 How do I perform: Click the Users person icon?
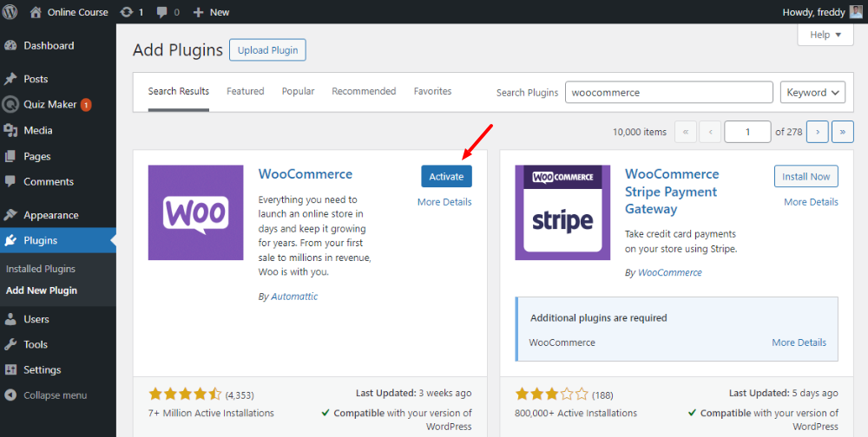click(10, 319)
